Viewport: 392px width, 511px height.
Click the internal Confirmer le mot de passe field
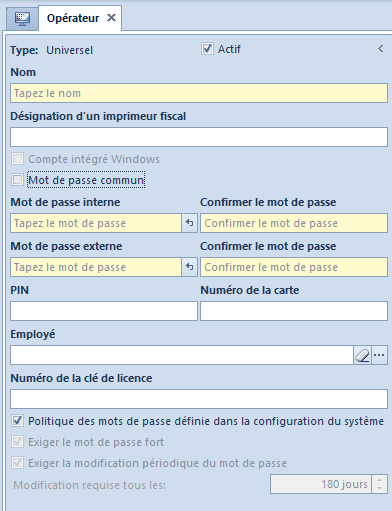pos(294,223)
